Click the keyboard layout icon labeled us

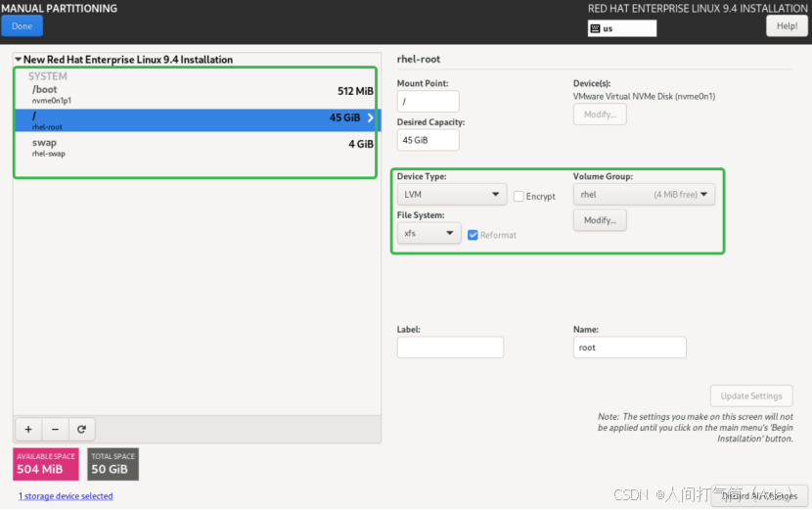(595, 28)
